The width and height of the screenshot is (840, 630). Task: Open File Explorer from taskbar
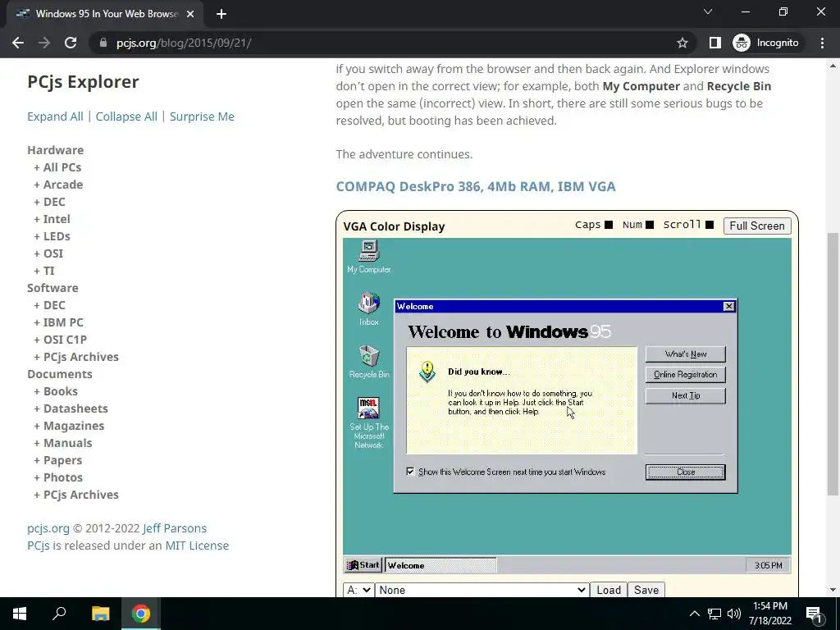pyautogui.click(x=100, y=614)
